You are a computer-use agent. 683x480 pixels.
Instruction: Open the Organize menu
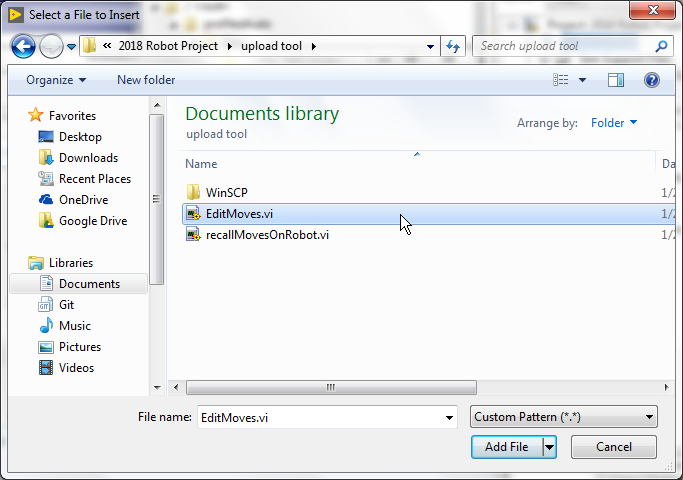click(56, 80)
